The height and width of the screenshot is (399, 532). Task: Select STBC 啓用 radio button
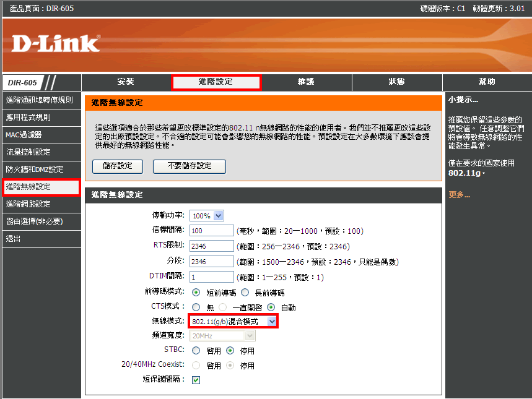click(196, 350)
